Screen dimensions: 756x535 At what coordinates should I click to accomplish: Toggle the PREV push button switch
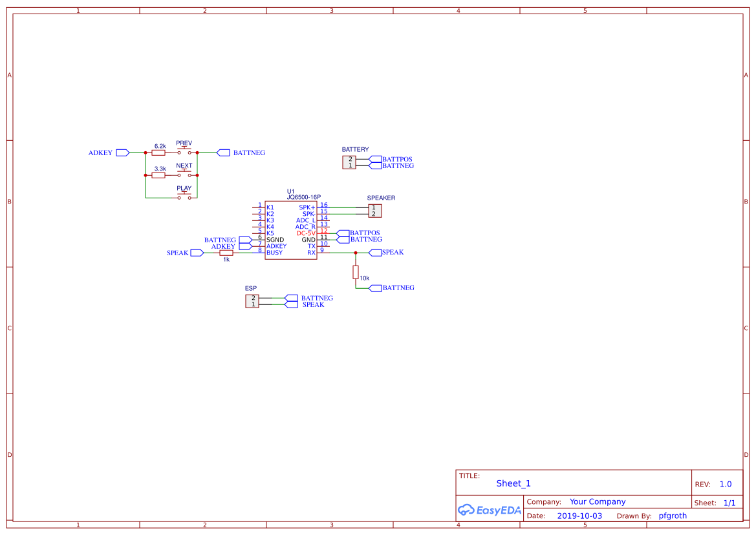coord(184,149)
